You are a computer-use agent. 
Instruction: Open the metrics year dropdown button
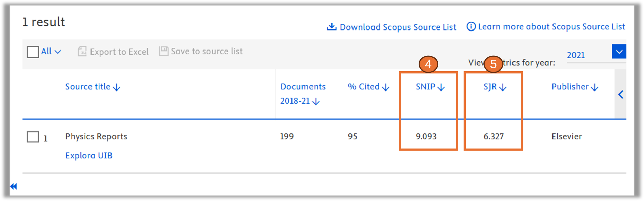(619, 52)
